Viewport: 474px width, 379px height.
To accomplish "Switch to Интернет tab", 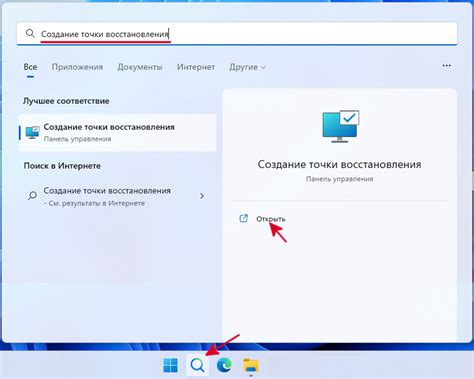I will coord(196,67).
